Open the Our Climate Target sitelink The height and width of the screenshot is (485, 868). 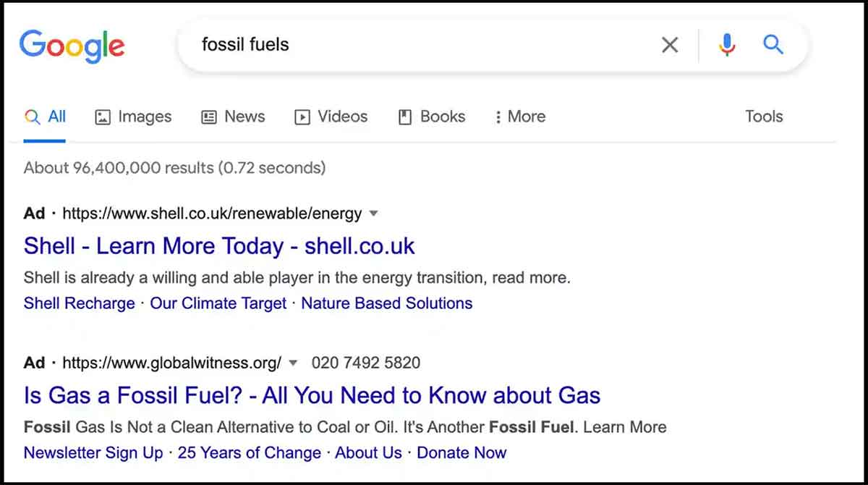coord(218,303)
